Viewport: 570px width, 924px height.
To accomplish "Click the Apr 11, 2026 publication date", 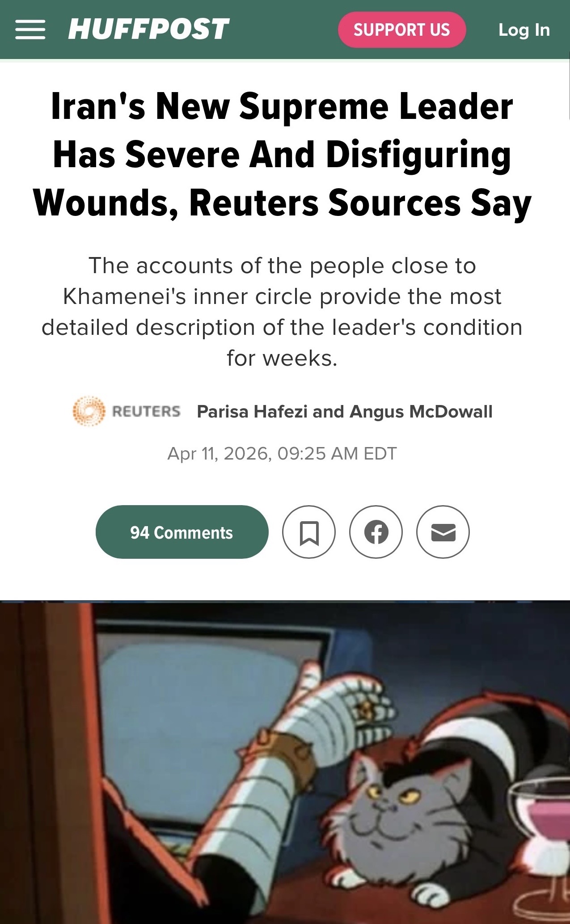I will pyautogui.click(x=282, y=453).
